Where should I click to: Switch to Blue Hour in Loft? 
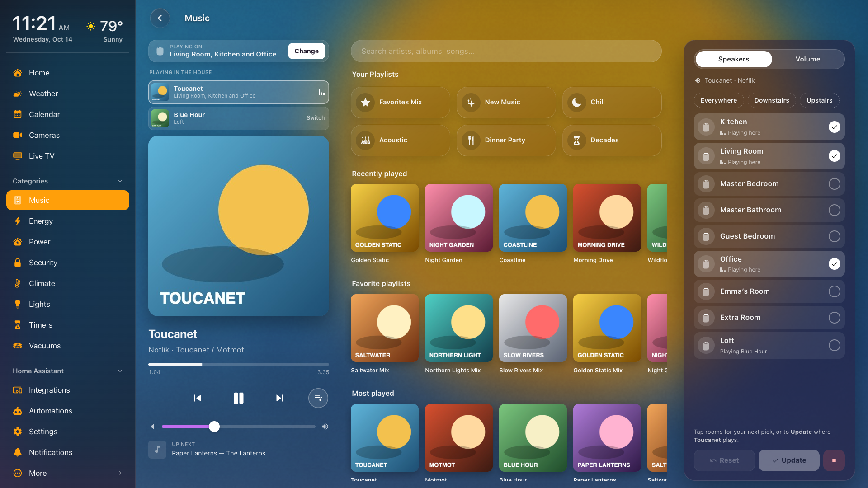(315, 118)
